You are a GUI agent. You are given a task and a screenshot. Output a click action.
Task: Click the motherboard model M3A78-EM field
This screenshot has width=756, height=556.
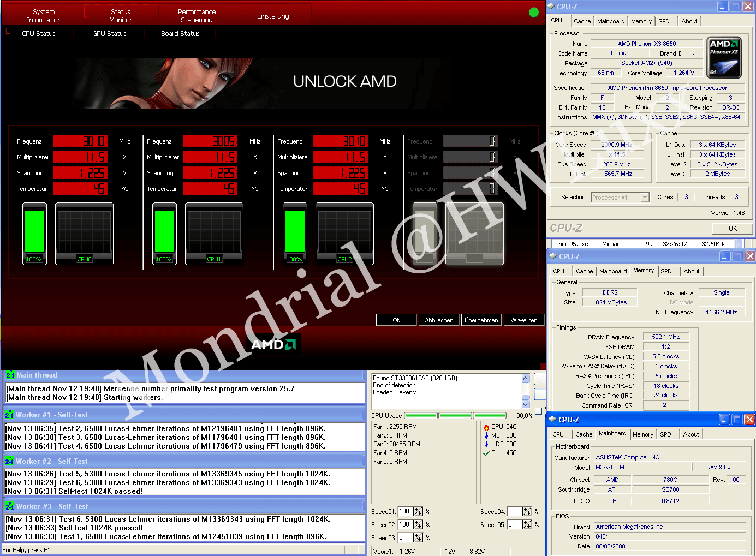click(x=642, y=467)
